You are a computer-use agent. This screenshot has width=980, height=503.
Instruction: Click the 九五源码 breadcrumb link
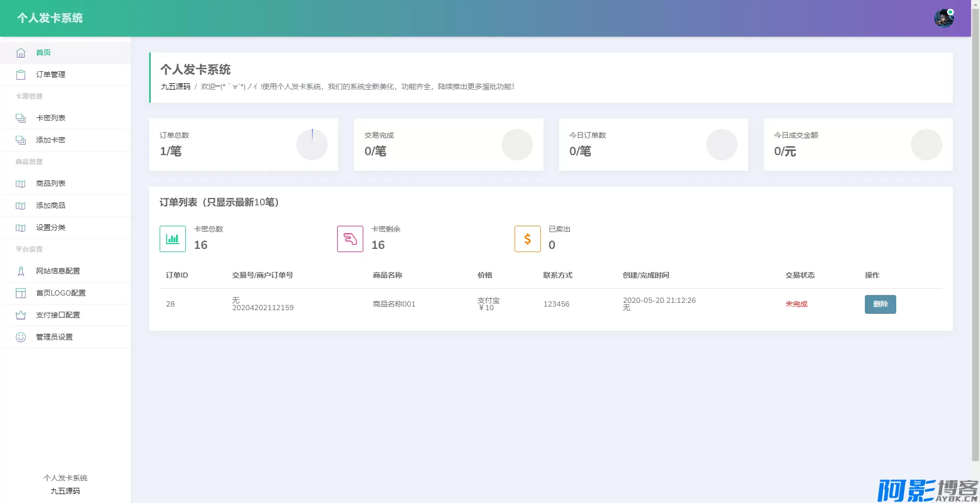tap(175, 87)
